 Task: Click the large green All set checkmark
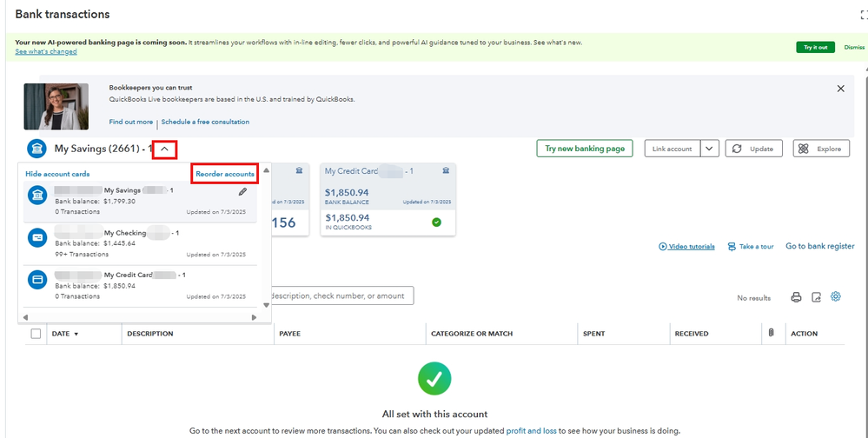(434, 379)
